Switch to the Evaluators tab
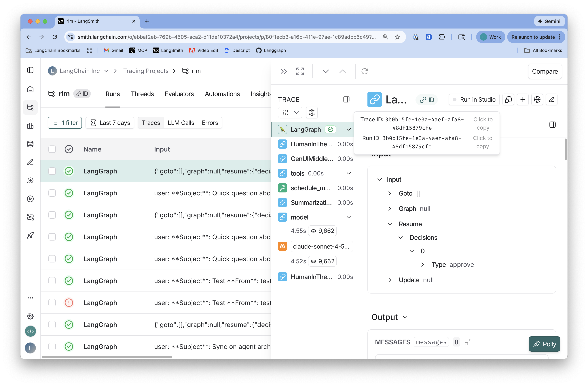588x386 pixels. tap(179, 94)
